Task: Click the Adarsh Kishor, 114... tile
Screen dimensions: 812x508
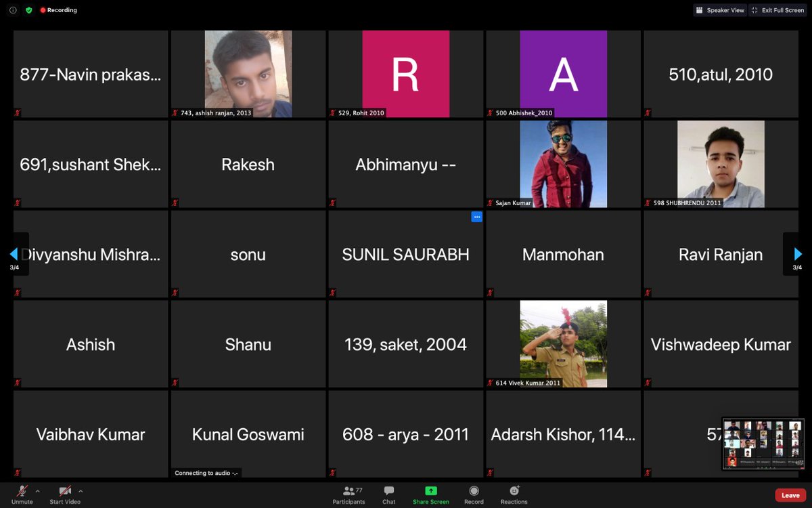Action: (x=564, y=434)
